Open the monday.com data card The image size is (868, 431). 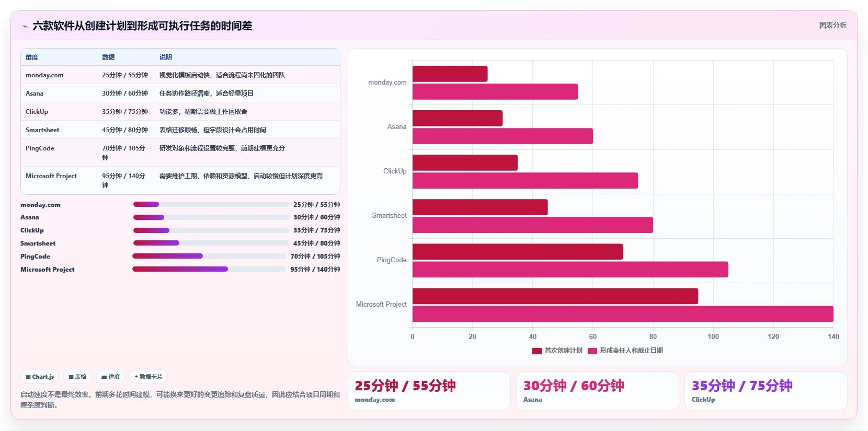coord(429,391)
